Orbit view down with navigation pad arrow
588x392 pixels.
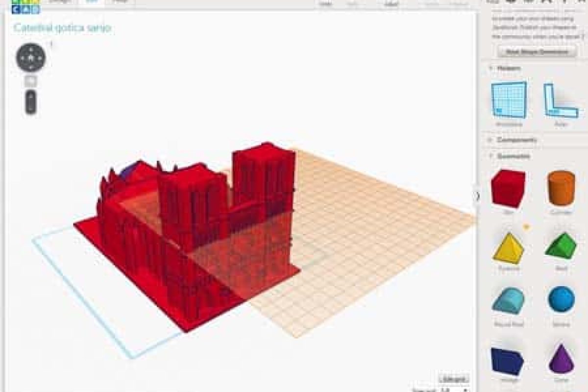31,67
